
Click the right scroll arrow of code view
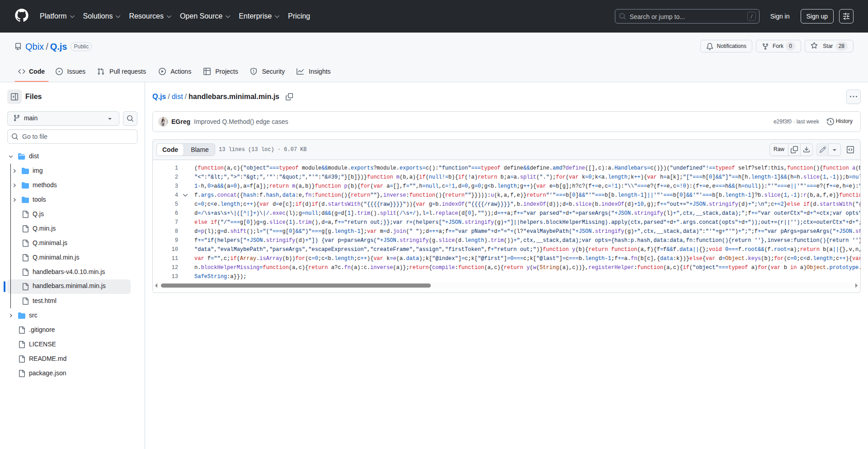(x=856, y=286)
